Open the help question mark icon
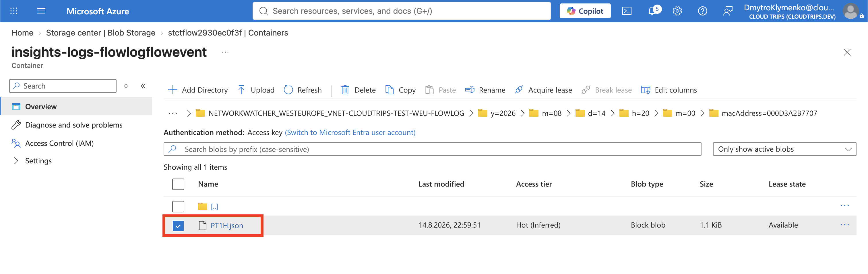 pos(702,11)
